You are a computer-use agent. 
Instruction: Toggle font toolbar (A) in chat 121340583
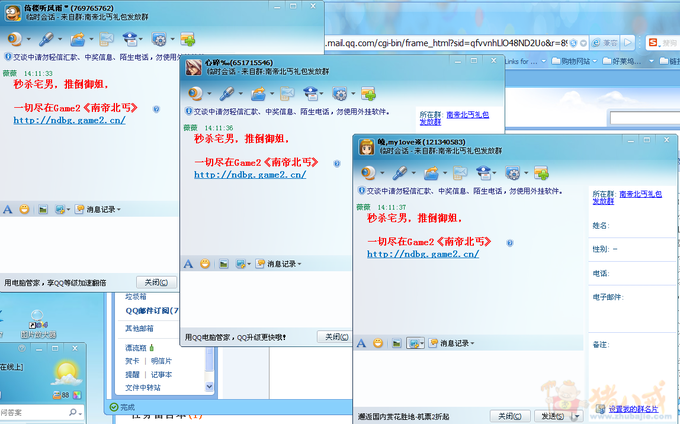pyautogui.click(x=361, y=343)
